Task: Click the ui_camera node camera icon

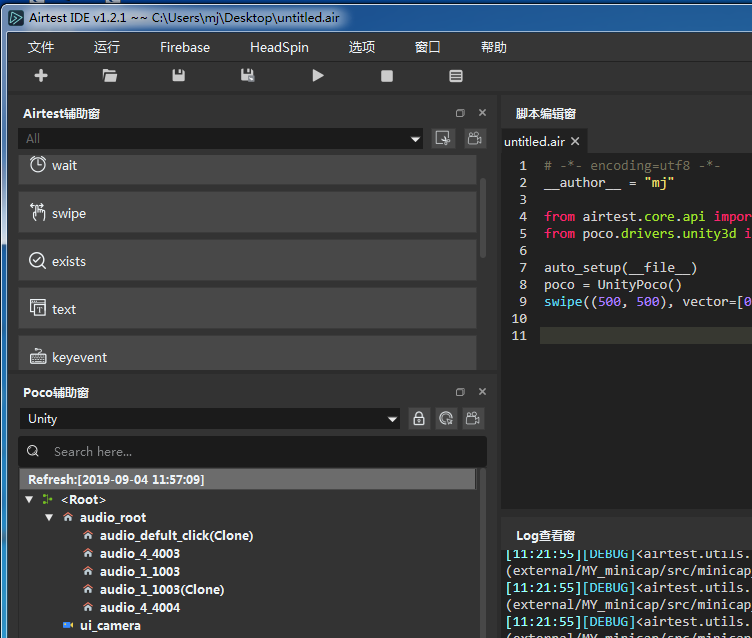Action: click(x=68, y=625)
